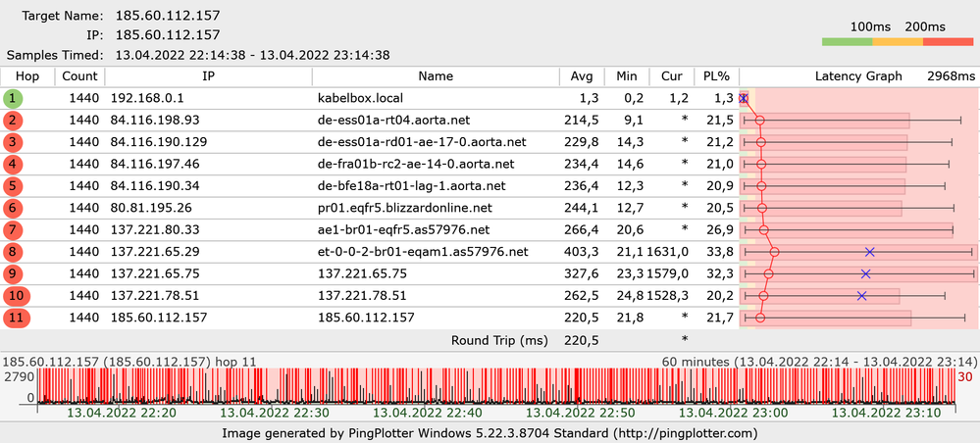The image size is (980, 443).
Task: Click the PL% column header
Action: coord(716,76)
